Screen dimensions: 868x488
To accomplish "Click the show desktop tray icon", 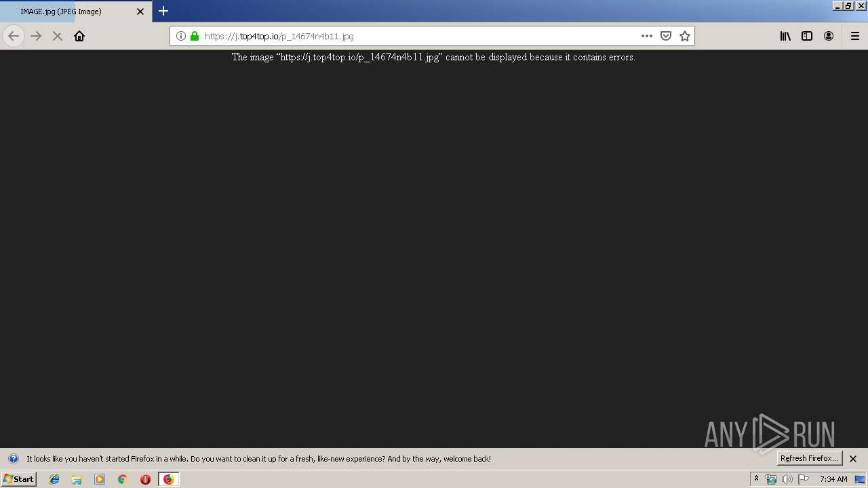I will click(861, 479).
